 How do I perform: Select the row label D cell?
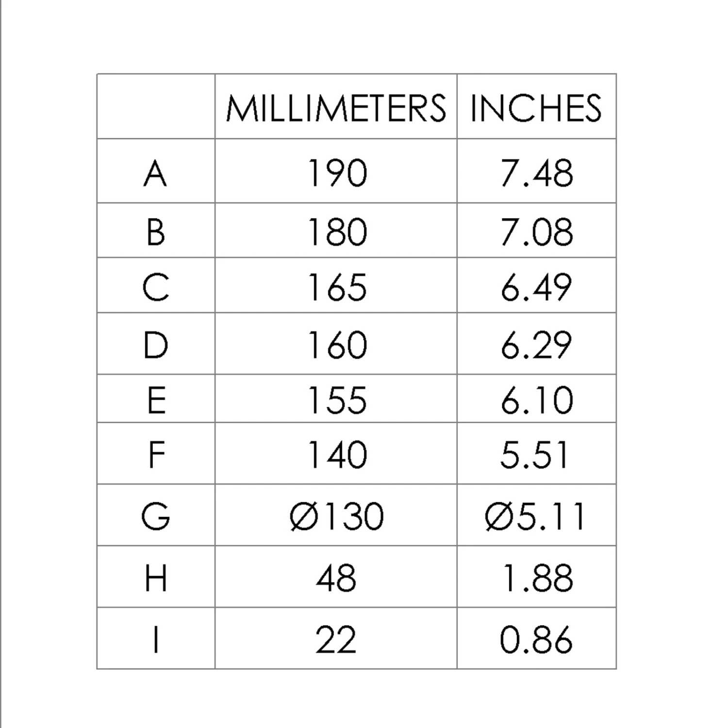[155, 346]
